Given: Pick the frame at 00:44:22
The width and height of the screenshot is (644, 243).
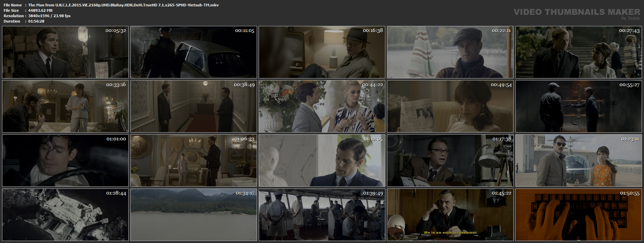Looking at the screenshot, I should tap(322, 106).
